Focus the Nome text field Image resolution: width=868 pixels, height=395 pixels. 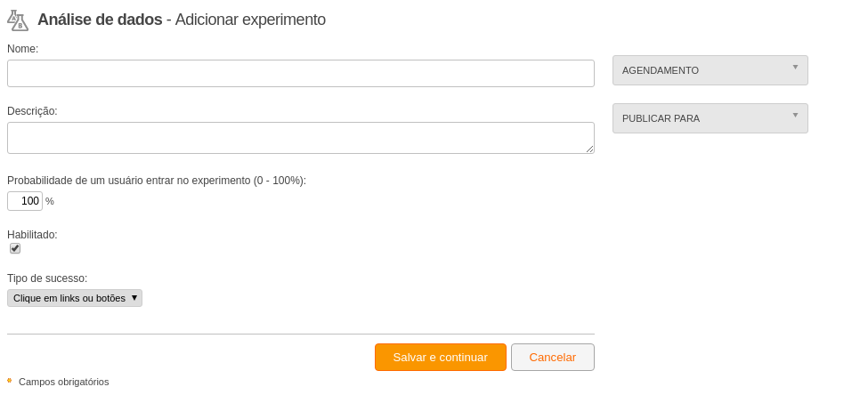pyautogui.click(x=301, y=74)
